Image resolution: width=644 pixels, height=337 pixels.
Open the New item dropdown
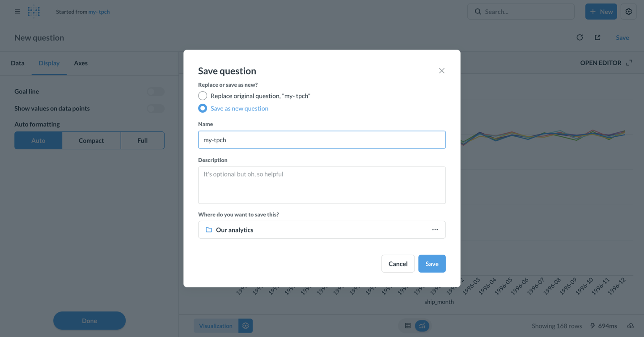coord(601,12)
